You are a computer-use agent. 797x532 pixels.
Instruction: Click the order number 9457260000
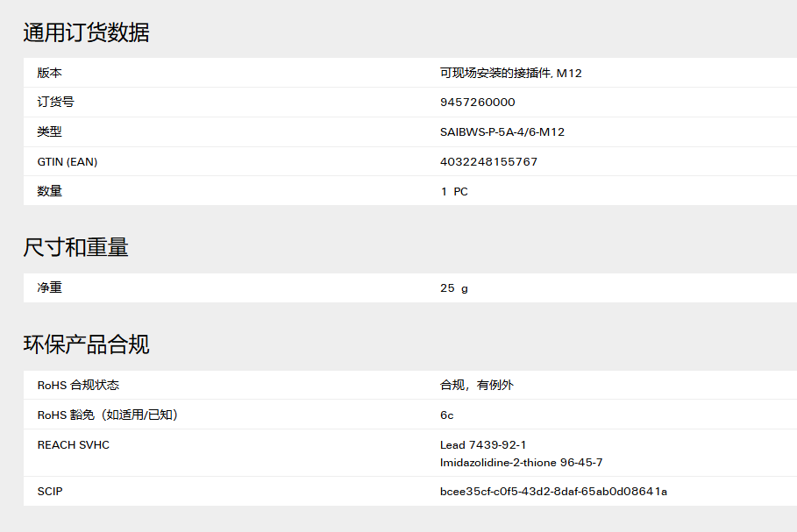pyautogui.click(x=477, y=103)
